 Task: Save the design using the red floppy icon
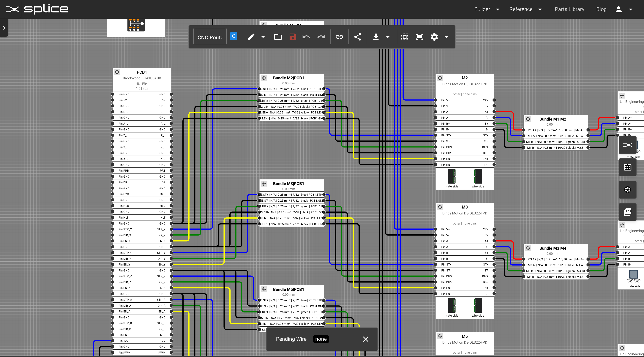coord(293,37)
